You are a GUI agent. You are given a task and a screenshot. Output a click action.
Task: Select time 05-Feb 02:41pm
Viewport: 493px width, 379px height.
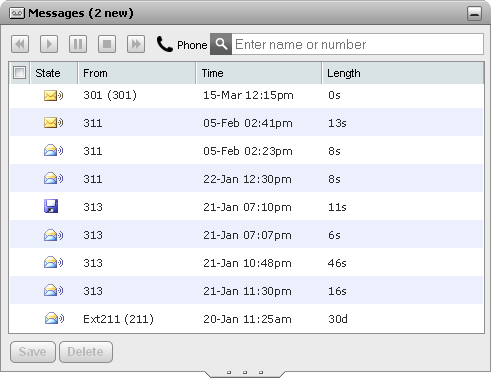pos(248,123)
